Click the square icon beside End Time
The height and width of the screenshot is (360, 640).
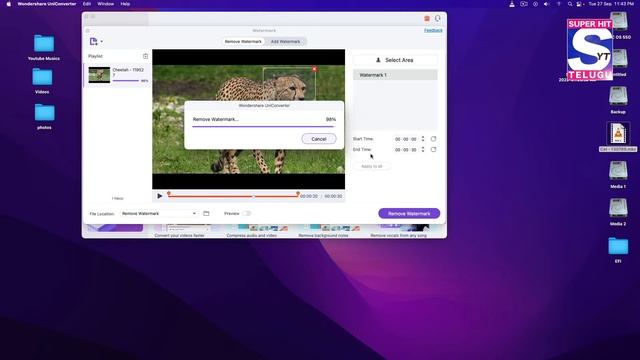pyautogui.click(x=433, y=149)
